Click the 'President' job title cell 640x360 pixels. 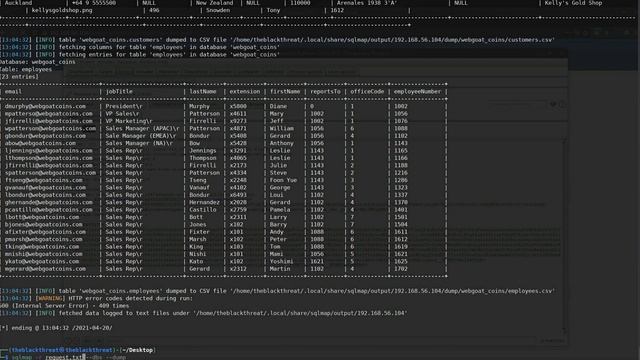(x=124, y=106)
